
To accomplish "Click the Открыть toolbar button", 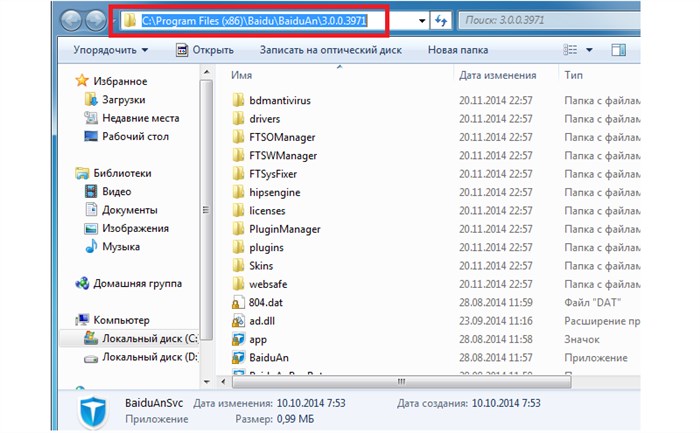I will click(205, 50).
